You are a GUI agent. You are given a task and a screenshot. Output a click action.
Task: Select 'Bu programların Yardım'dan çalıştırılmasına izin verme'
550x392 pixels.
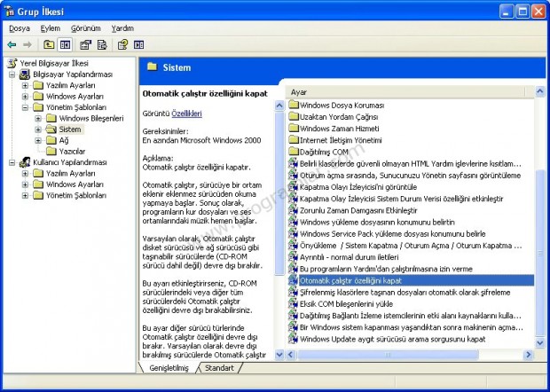coord(386,269)
